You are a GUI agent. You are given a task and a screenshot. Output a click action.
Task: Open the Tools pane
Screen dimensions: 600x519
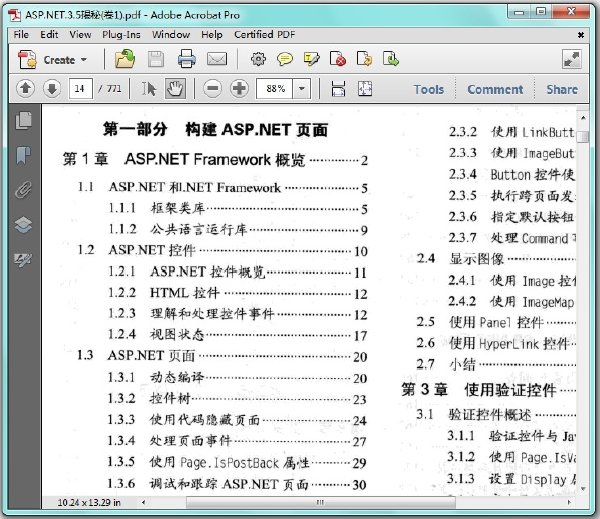point(429,89)
